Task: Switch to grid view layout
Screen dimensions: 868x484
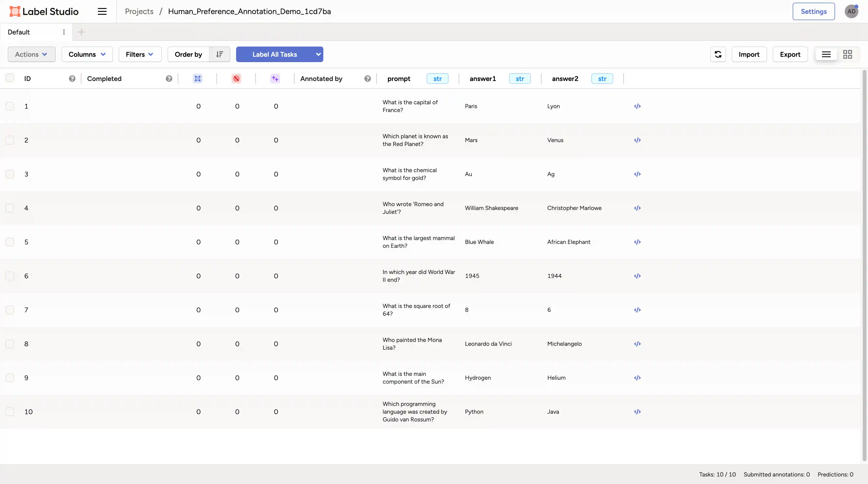Action: tap(847, 54)
